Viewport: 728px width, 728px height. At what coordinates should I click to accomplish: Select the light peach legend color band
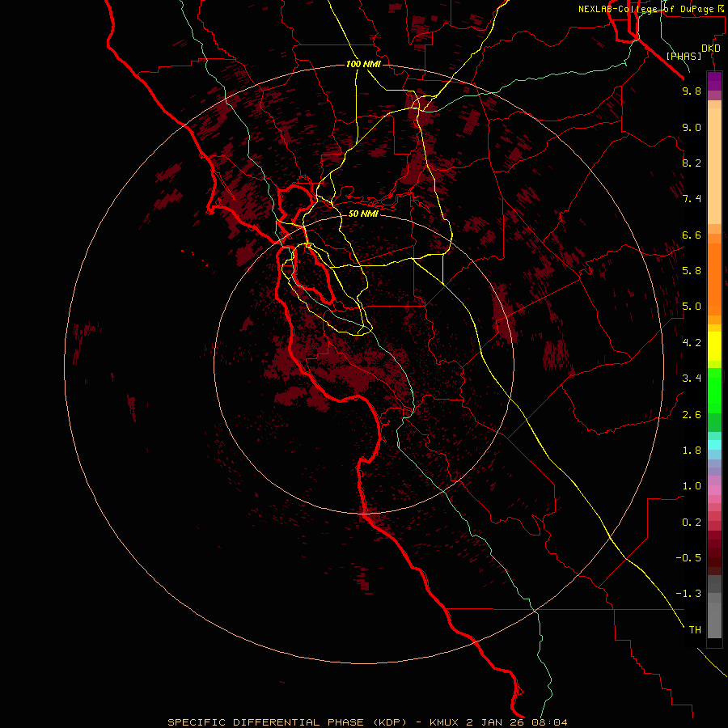[x=714, y=166]
